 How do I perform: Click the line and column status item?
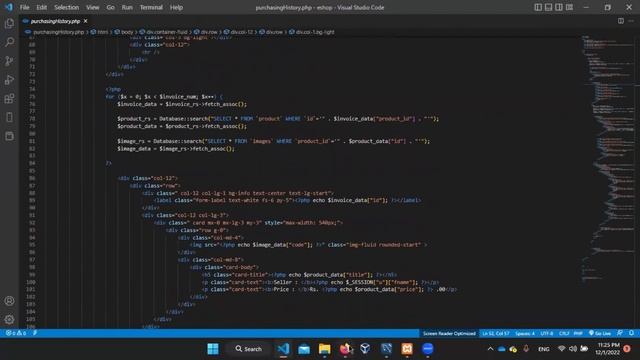(496, 333)
